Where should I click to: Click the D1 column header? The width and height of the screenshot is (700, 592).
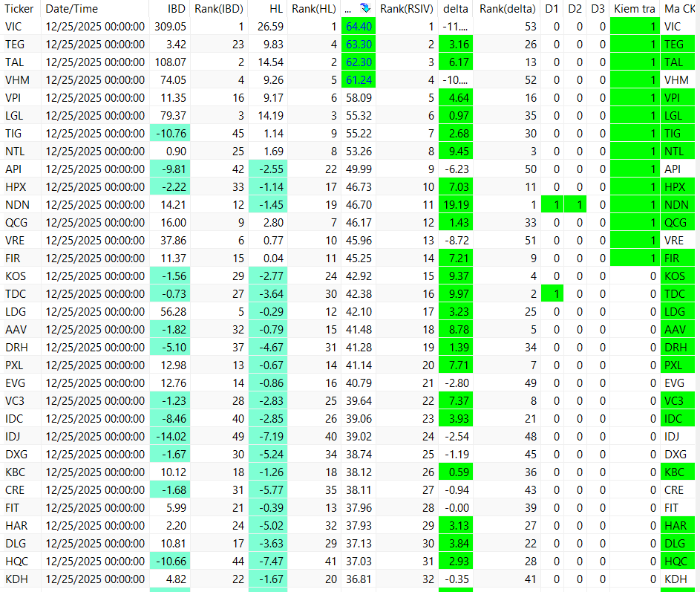tap(552, 8)
